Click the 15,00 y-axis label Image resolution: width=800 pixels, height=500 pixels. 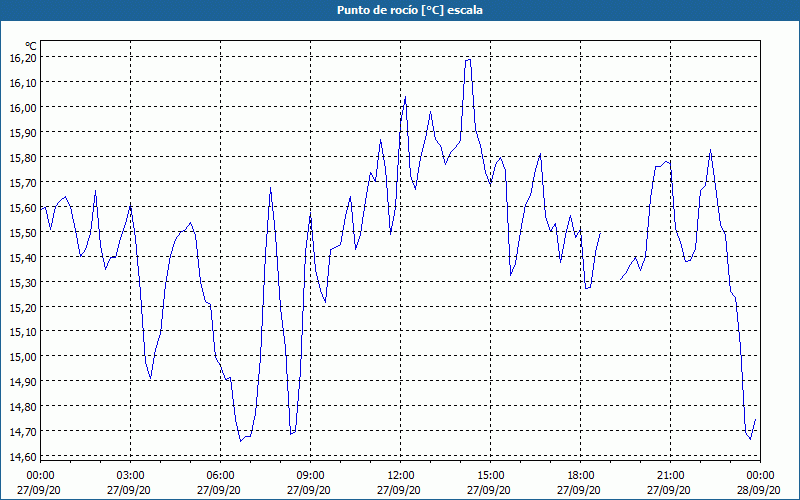tap(23, 357)
